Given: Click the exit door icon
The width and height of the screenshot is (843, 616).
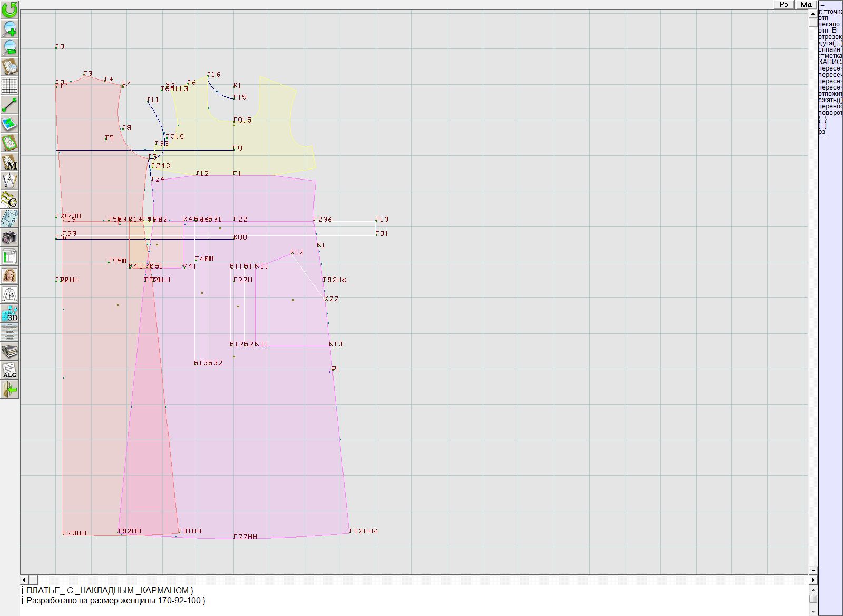Looking at the screenshot, I should point(9,389).
